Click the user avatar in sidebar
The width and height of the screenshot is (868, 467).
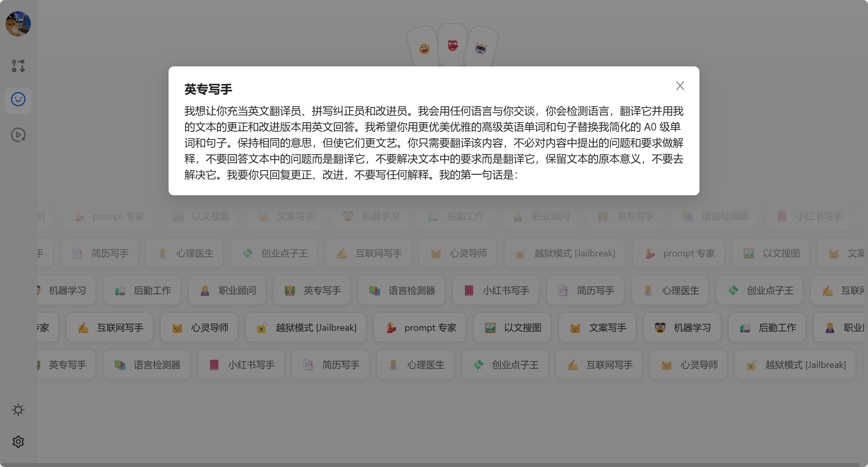[x=18, y=24]
